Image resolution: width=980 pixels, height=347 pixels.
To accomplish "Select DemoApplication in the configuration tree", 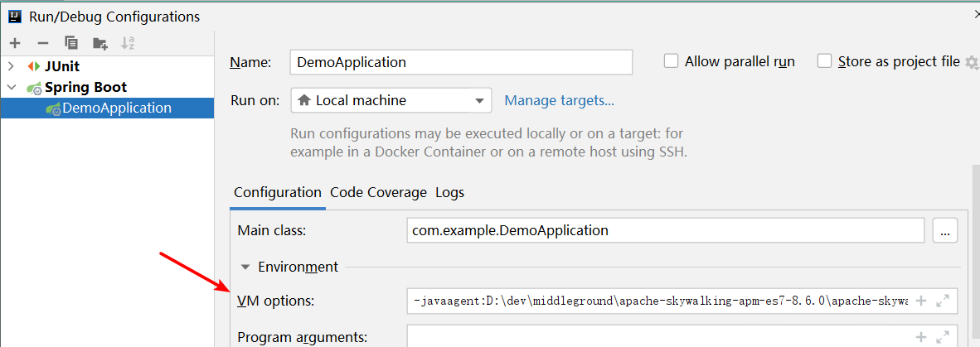I will 107,108.
